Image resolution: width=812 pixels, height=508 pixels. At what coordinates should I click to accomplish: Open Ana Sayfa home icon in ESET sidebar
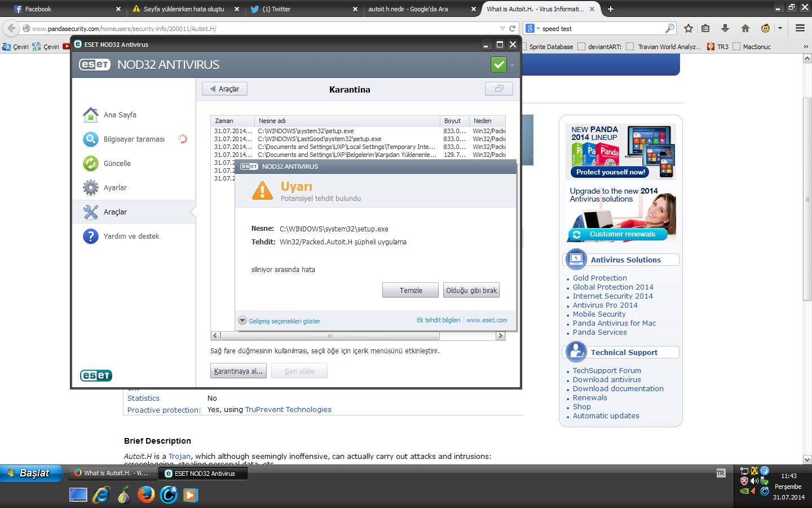[x=90, y=115]
